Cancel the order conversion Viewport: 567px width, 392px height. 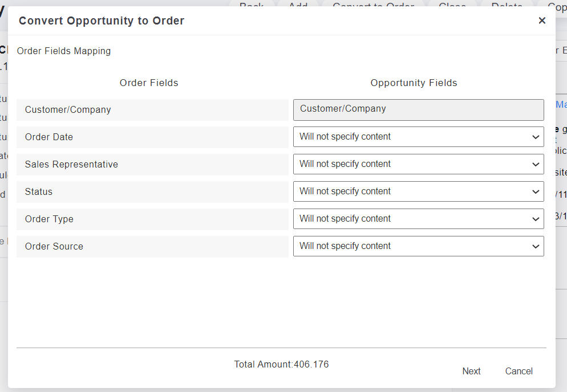point(519,371)
